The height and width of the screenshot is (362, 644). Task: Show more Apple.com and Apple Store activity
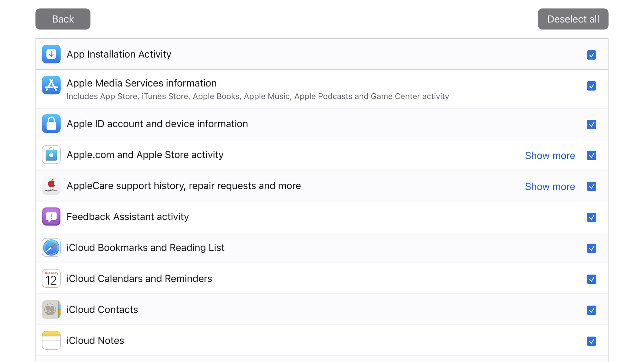tap(550, 156)
